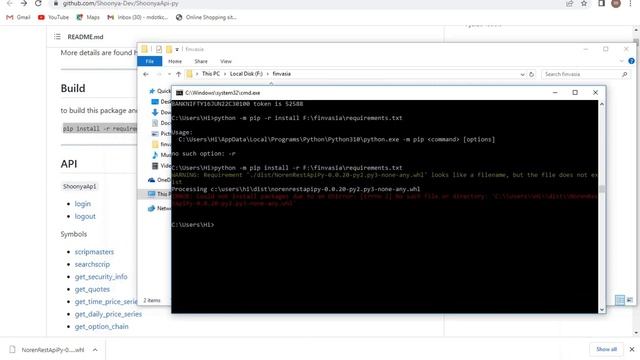Image resolution: width=640 pixels, height=360 pixels.
Task: Open NorenRestApiPy download options chevron
Action: pyautogui.click(x=95, y=350)
